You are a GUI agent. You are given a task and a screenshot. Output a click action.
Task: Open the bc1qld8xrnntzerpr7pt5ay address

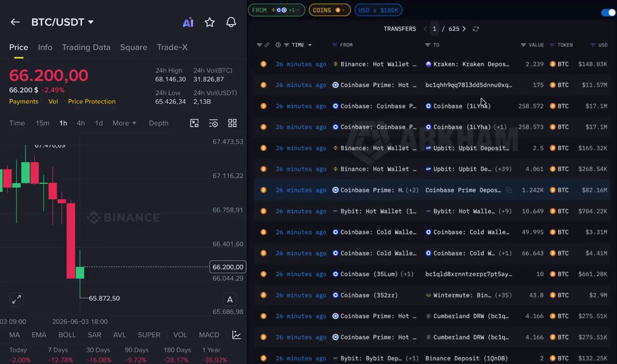469,275
